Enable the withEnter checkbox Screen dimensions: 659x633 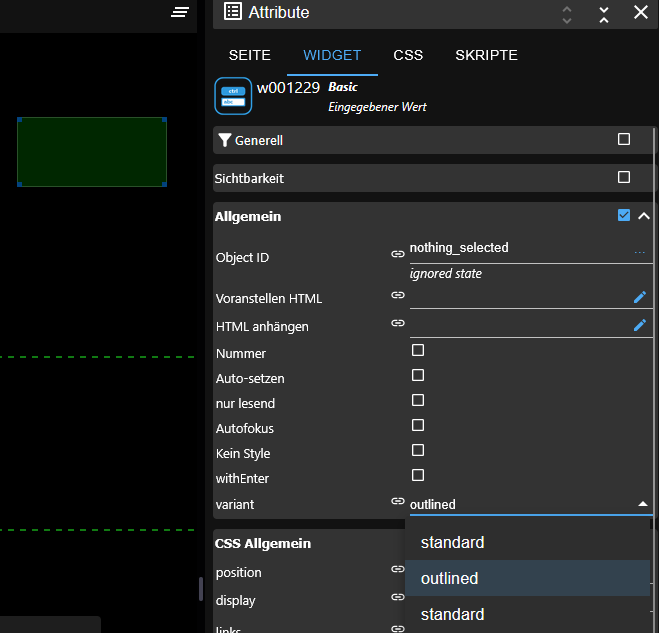[418, 476]
